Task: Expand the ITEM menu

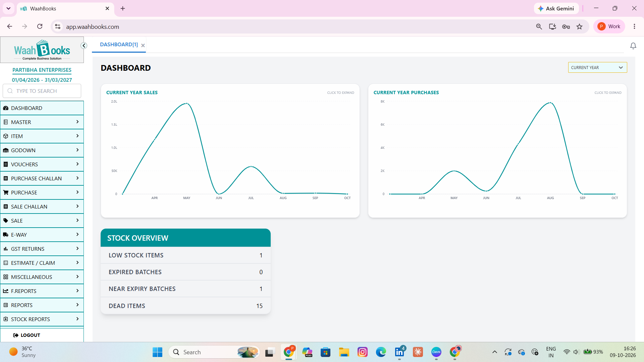Action: pyautogui.click(x=42, y=136)
